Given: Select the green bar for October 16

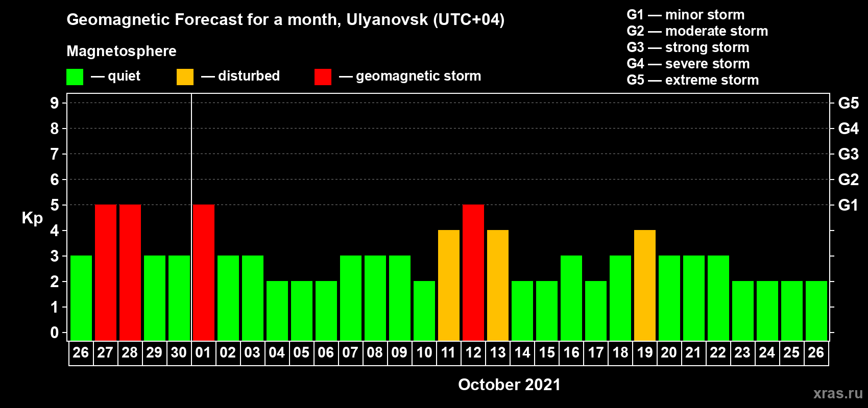Looking at the screenshot, I should [571, 298].
